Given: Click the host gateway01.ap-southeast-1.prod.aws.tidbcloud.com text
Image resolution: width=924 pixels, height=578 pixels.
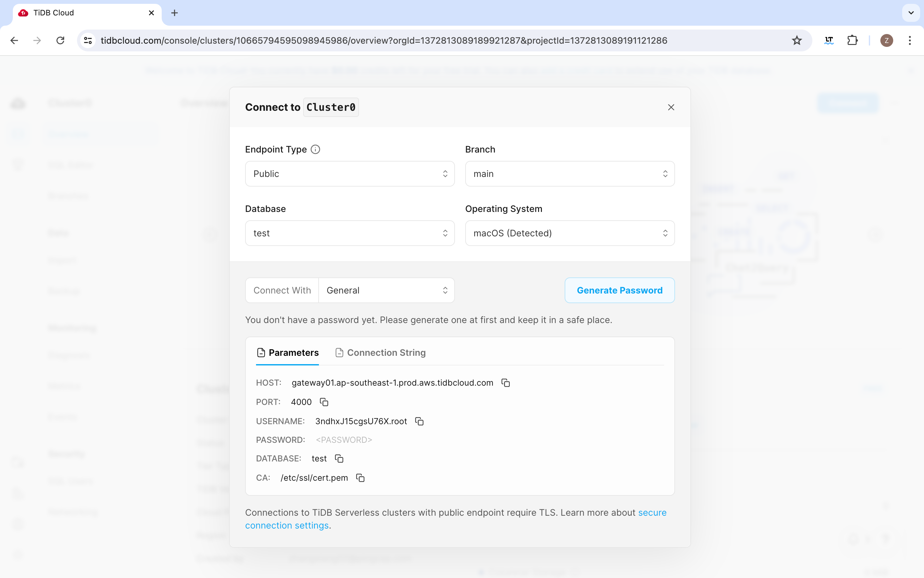Looking at the screenshot, I should 392,383.
